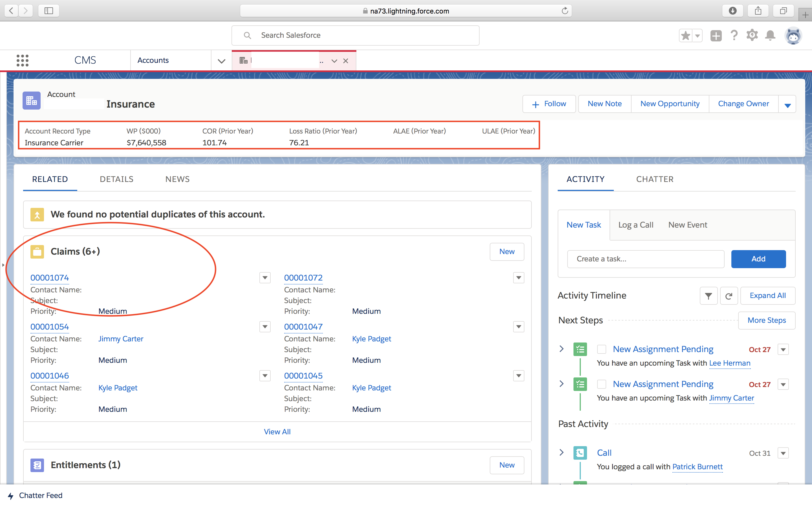Check the Jimmy Carter task checkbox
812x507 pixels.
coord(602,384)
